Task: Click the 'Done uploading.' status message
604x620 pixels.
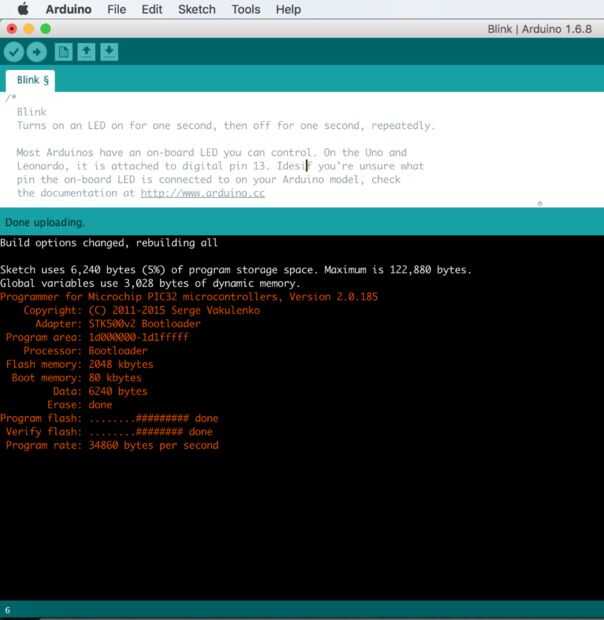Action: pyautogui.click(x=44, y=222)
